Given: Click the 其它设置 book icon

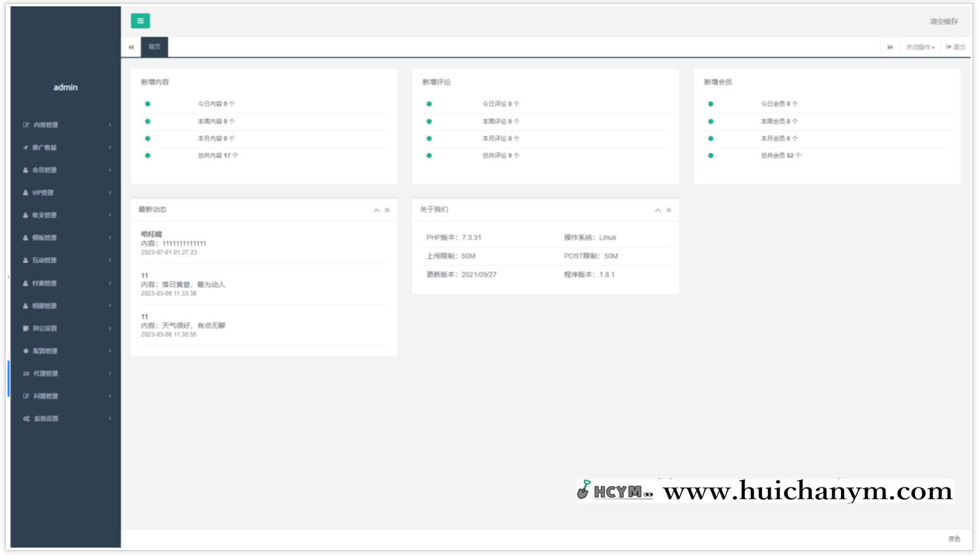Looking at the screenshot, I should (26, 328).
